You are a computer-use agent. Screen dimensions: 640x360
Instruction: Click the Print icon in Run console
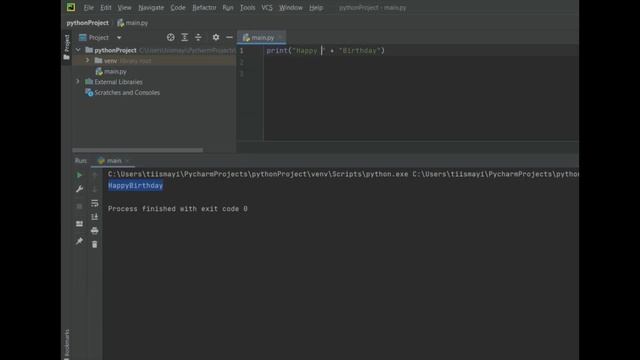[95, 231]
